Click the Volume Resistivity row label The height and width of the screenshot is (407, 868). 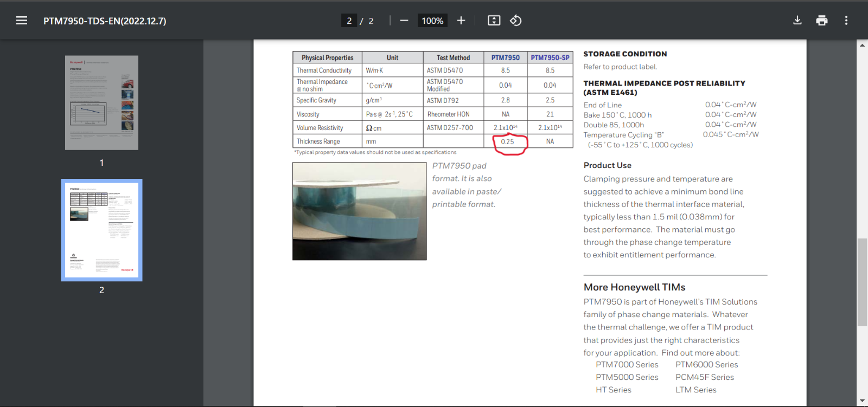[x=320, y=128]
